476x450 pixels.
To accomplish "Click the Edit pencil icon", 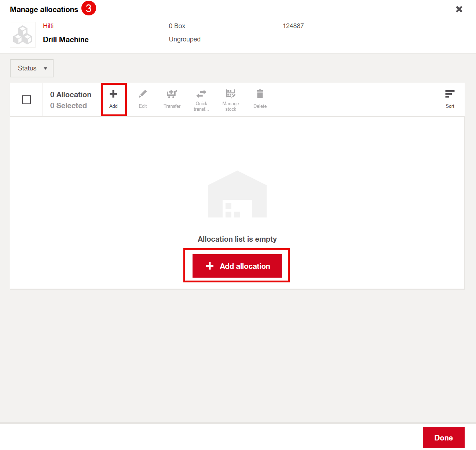I will click(143, 94).
